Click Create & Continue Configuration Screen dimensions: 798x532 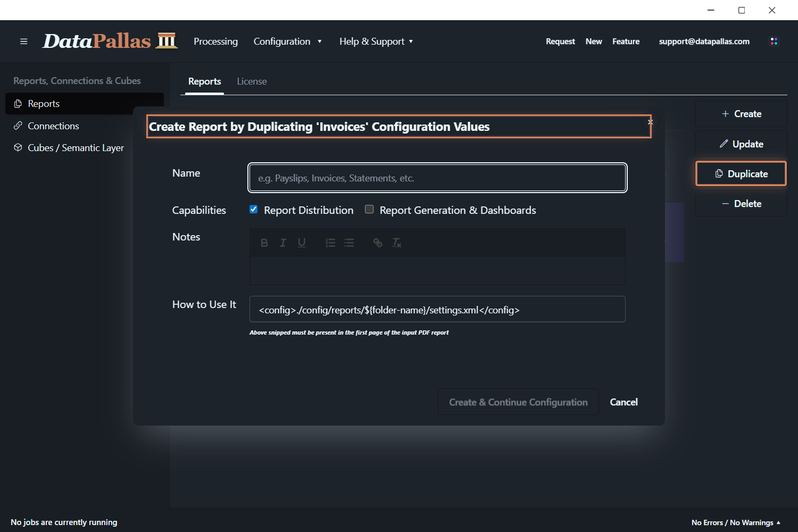point(518,402)
